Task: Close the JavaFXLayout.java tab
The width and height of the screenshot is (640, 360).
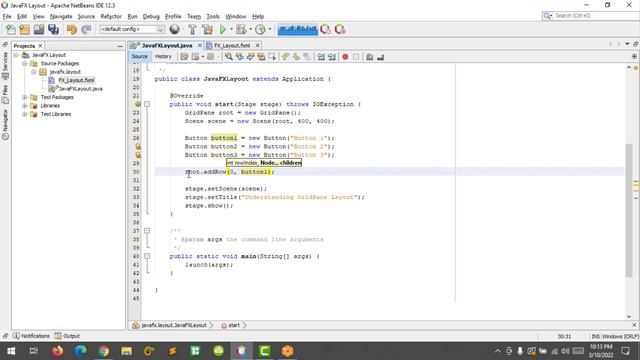Action: pos(200,45)
